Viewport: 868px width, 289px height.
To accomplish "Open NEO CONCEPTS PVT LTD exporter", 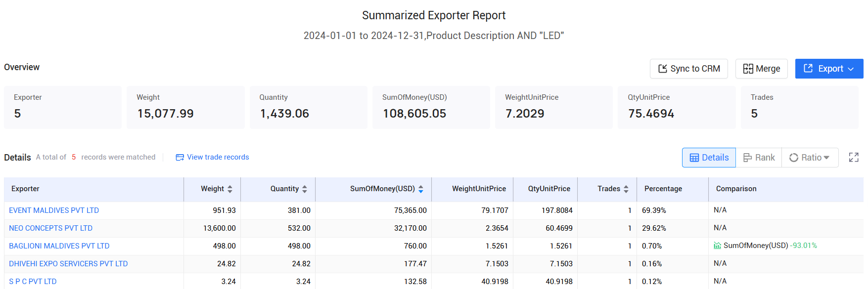I will pos(50,228).
